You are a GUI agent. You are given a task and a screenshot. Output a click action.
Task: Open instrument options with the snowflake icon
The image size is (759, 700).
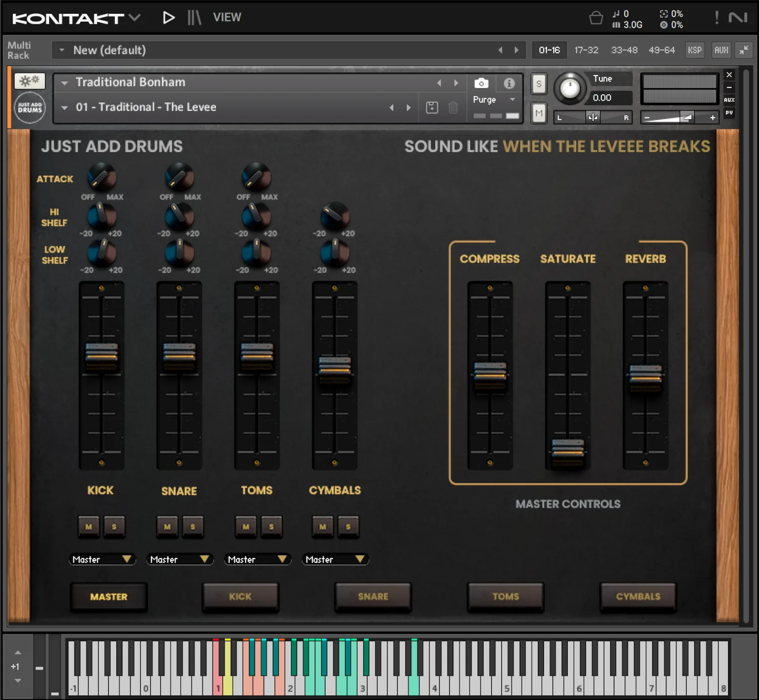[29, 80]
